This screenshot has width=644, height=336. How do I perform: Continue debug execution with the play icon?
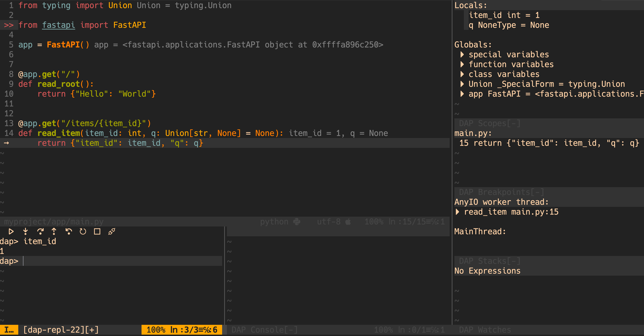point(11,232)
